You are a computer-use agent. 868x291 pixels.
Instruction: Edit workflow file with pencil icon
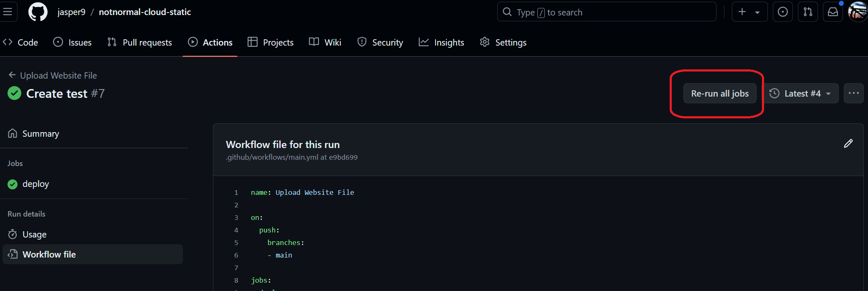[x=848, y=144]
